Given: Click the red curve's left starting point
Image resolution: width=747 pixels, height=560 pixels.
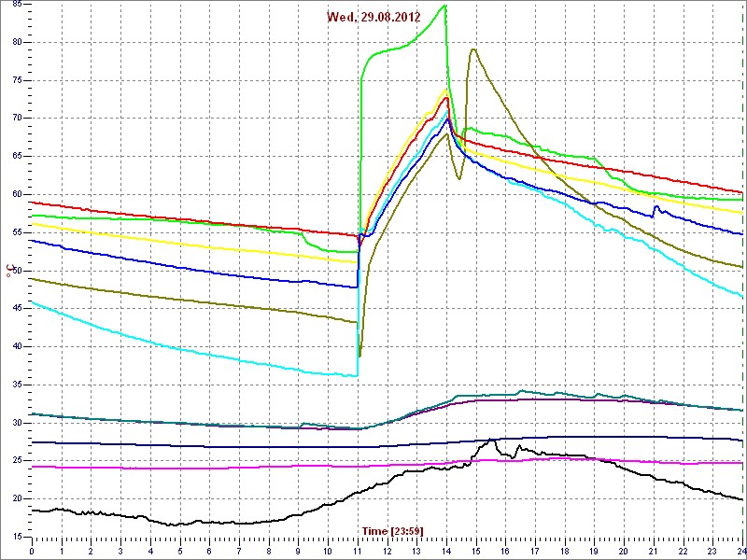Looking at the screenshot, I should pos(33,202).
